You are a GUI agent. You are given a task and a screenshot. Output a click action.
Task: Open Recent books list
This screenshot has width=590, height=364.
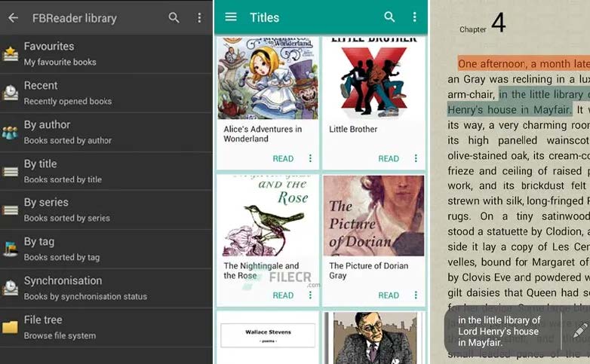106,93
